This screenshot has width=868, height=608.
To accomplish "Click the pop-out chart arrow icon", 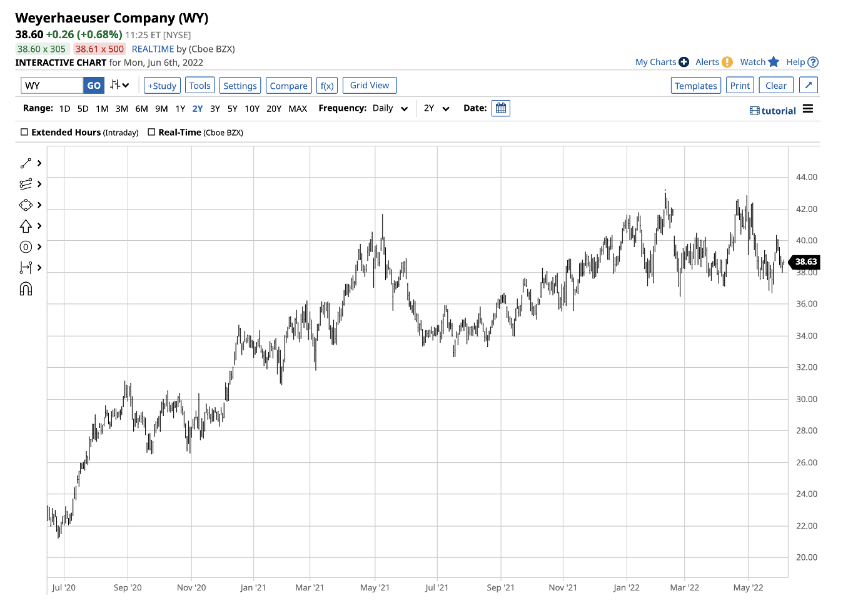I will point(809,85).
